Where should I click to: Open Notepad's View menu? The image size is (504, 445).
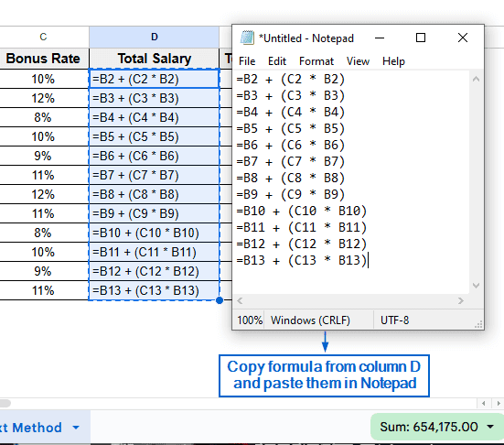(358, 61)
